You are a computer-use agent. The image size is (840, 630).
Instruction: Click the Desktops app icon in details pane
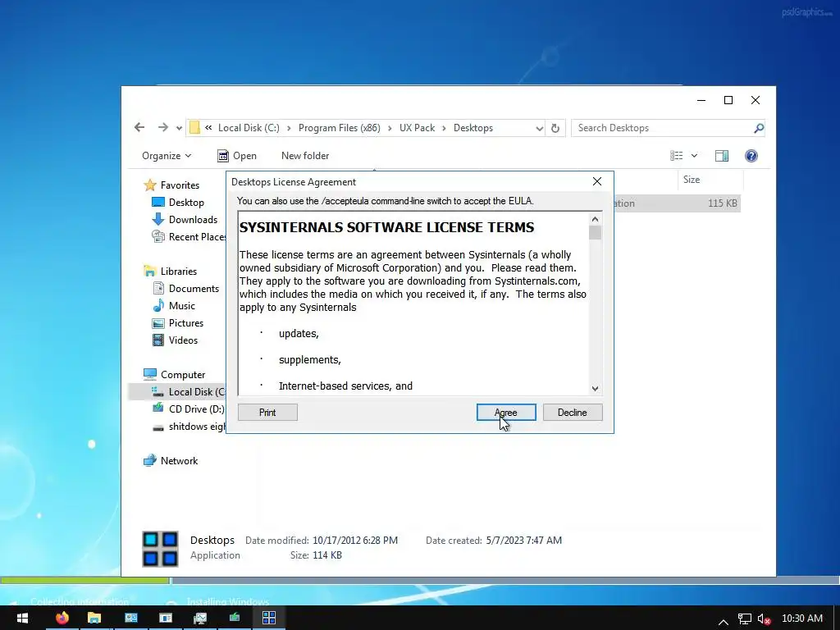160,549
